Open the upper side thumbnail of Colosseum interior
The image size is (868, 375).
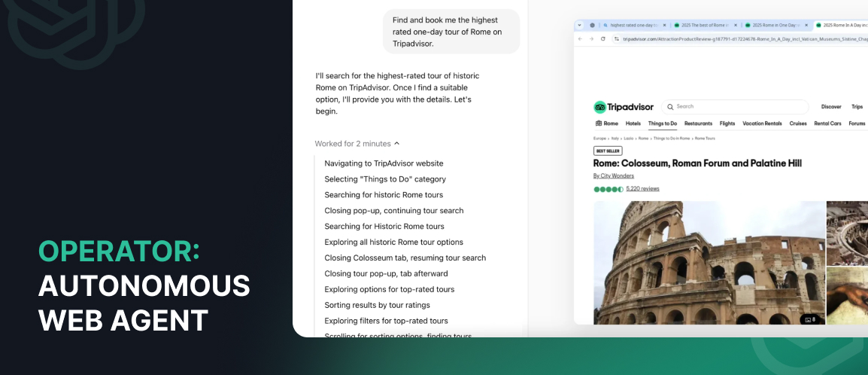coord(847,233)
